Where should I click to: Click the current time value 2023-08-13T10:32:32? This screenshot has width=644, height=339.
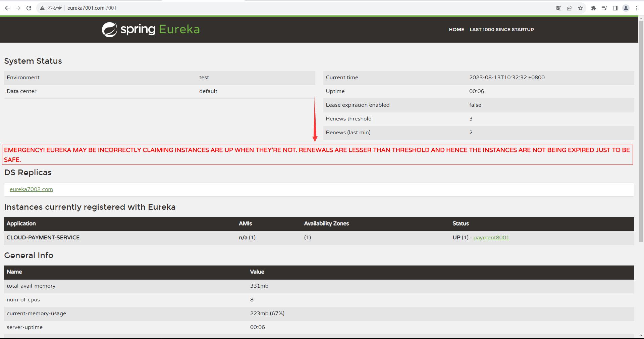507,78
